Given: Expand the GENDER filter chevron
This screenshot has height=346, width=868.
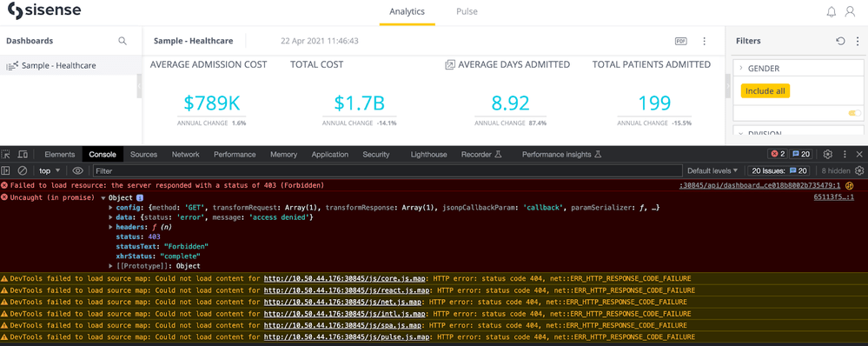Looking at the screenshot, I should (740, 69).
